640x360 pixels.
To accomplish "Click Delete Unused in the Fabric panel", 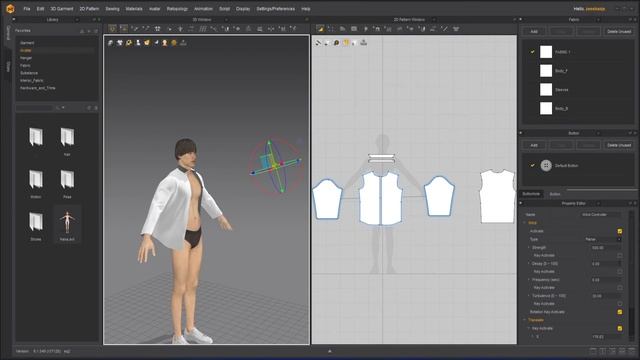I will click(619, 31).
